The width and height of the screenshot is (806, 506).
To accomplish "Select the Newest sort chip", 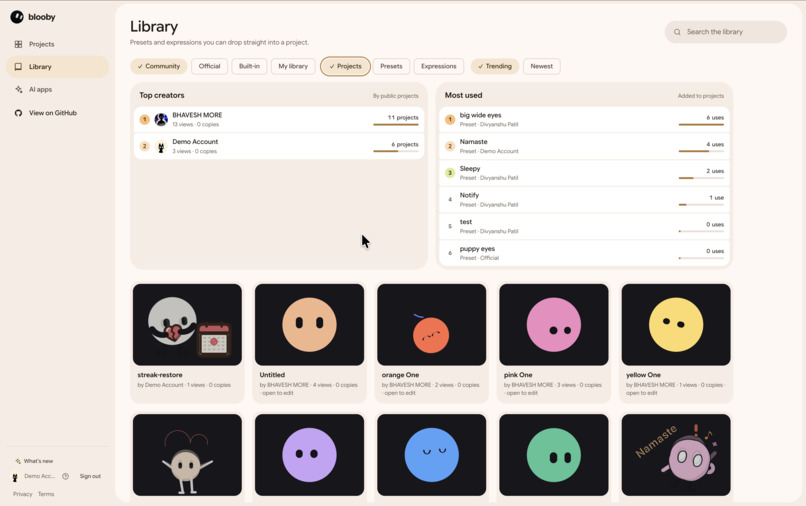I will (541, 66).
